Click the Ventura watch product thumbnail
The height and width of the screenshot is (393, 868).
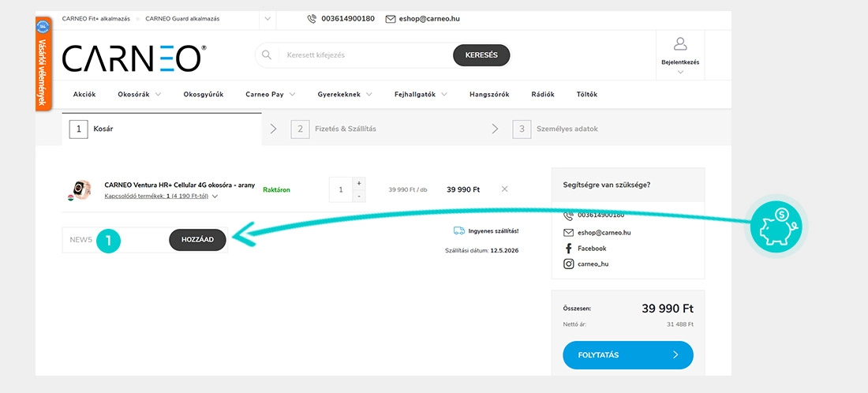pos(81,189)
